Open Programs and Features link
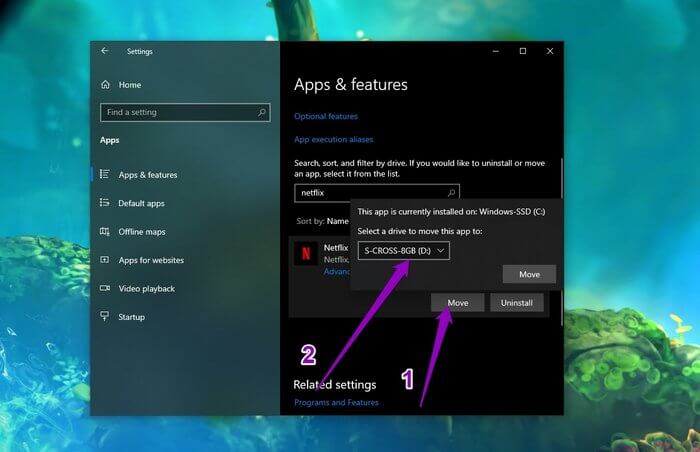 pos(336,402)
